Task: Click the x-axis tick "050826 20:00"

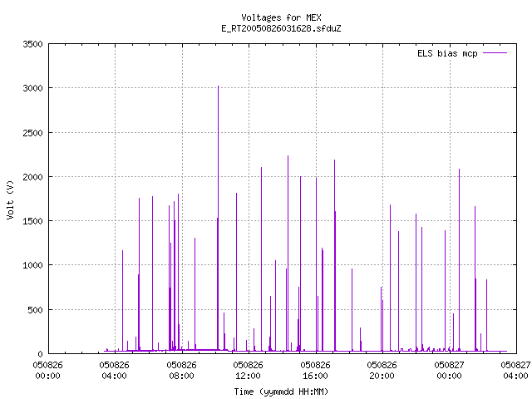Action: coord(382,370)
